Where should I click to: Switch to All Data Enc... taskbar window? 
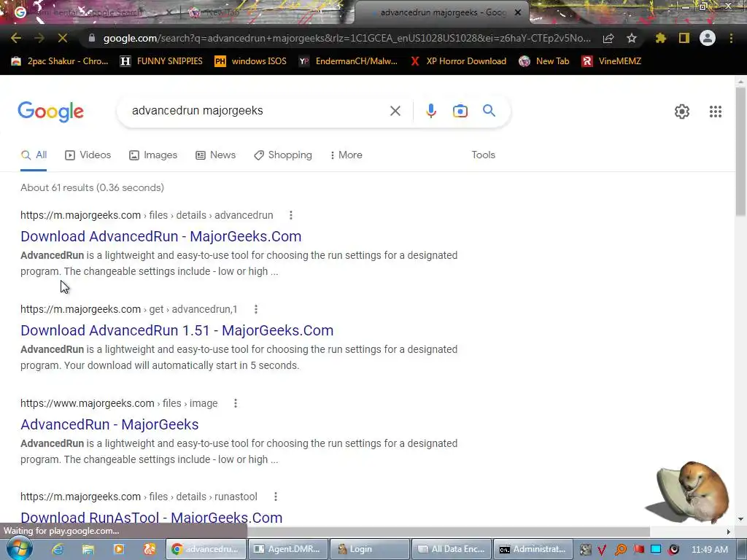click(452, 549)
